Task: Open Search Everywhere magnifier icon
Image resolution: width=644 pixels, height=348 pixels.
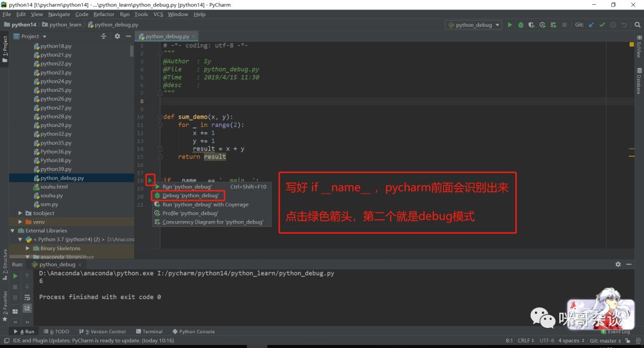Action: click(x=637, y=25)
